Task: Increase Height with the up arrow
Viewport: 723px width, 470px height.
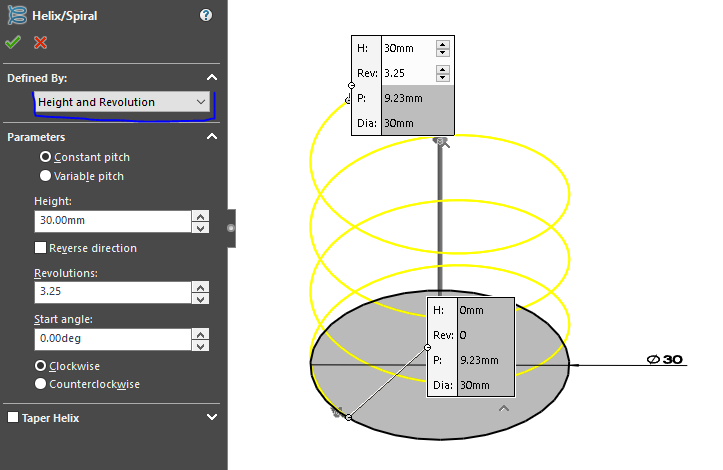Action: pos(200,216)
